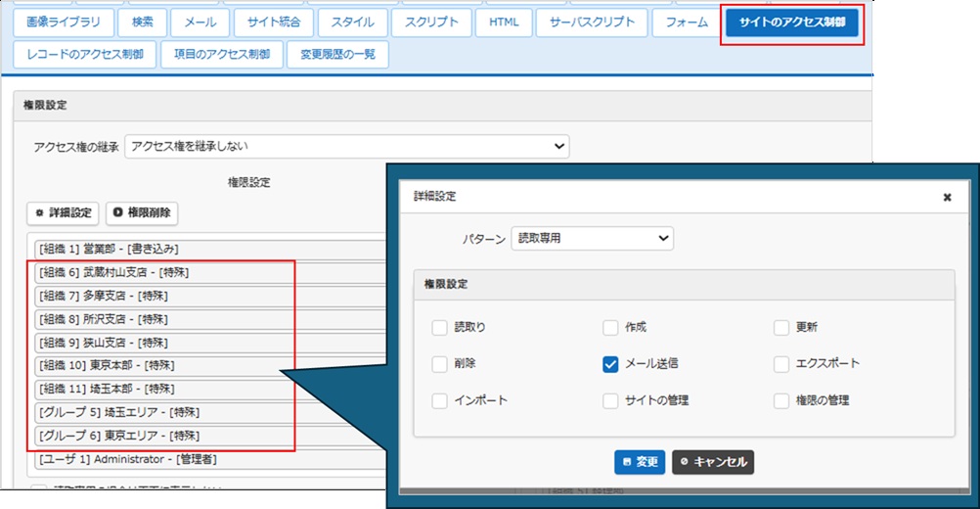
Task: Tick the エクスポート checkbox
Action: click(781, 364)
